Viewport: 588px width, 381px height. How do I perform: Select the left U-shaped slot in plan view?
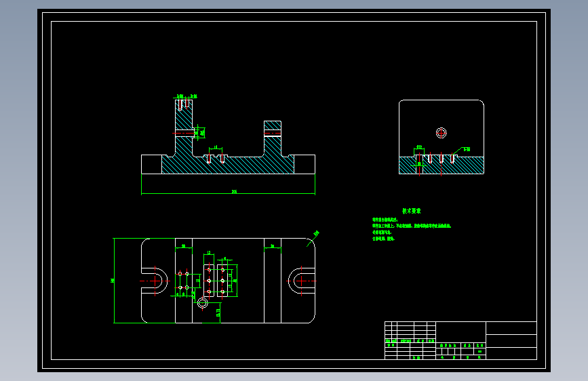click(154, 281)
